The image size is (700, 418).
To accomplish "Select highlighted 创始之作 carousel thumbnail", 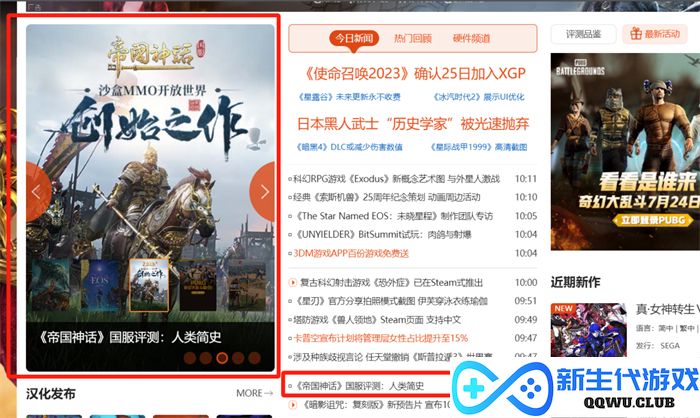I will point(149,285).
